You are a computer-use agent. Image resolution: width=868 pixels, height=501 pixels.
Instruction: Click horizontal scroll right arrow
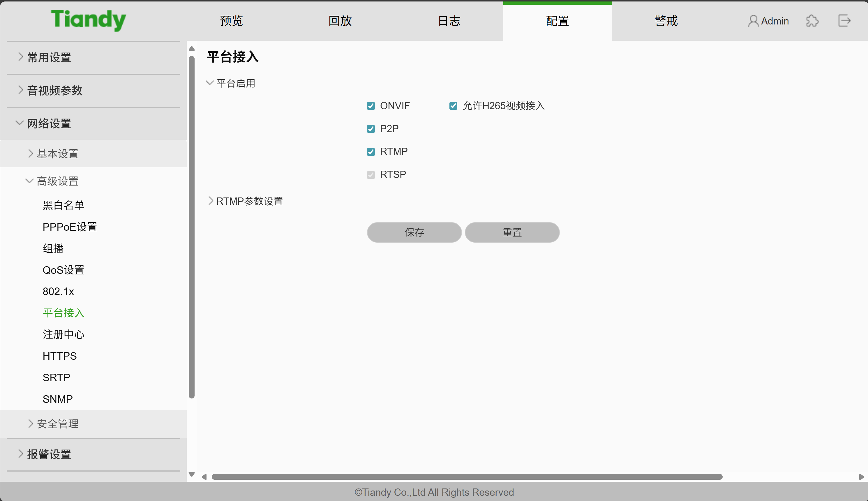tap(861, 477)
